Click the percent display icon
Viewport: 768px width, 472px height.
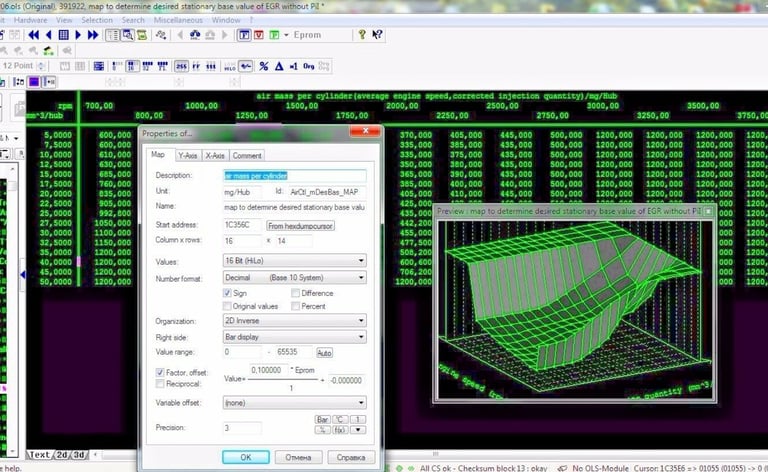[x=264, y=66]
